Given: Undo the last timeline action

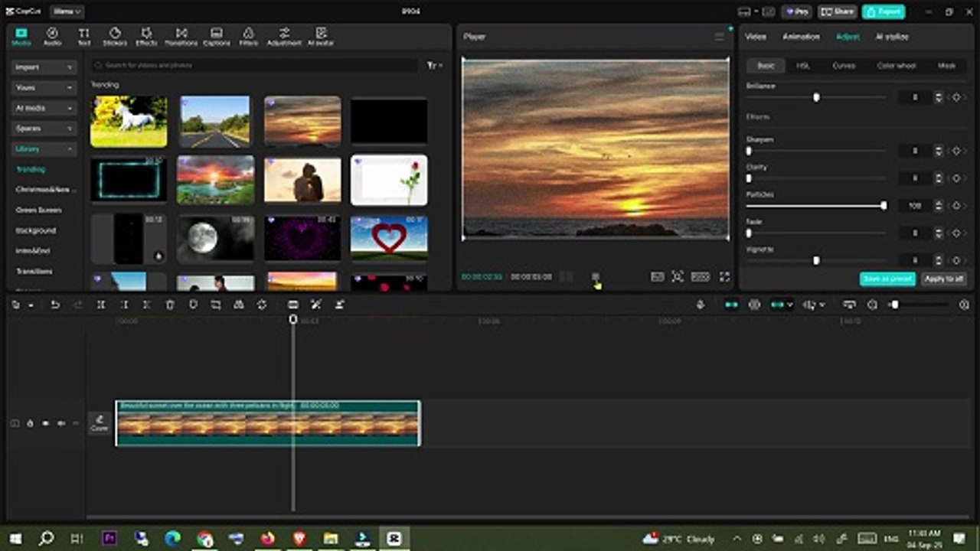Looking at the screenshot, I should (55, 305).
